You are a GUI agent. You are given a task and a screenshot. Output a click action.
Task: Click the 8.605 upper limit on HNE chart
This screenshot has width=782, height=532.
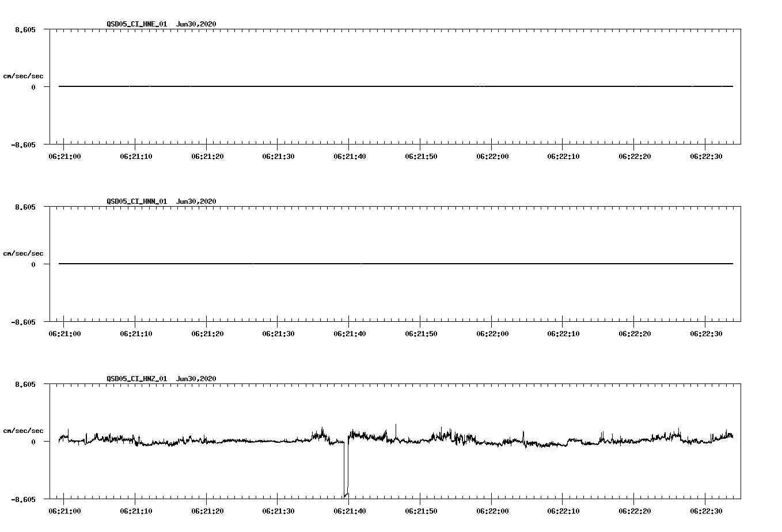25,30
